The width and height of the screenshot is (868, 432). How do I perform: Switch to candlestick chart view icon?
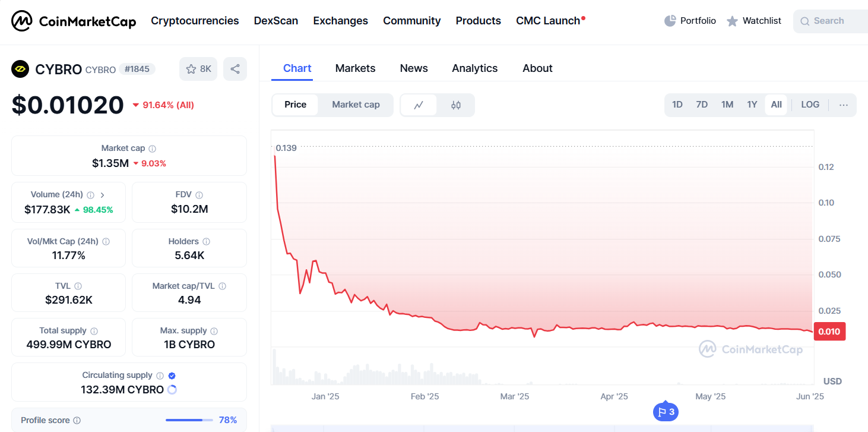pos(456,105)
